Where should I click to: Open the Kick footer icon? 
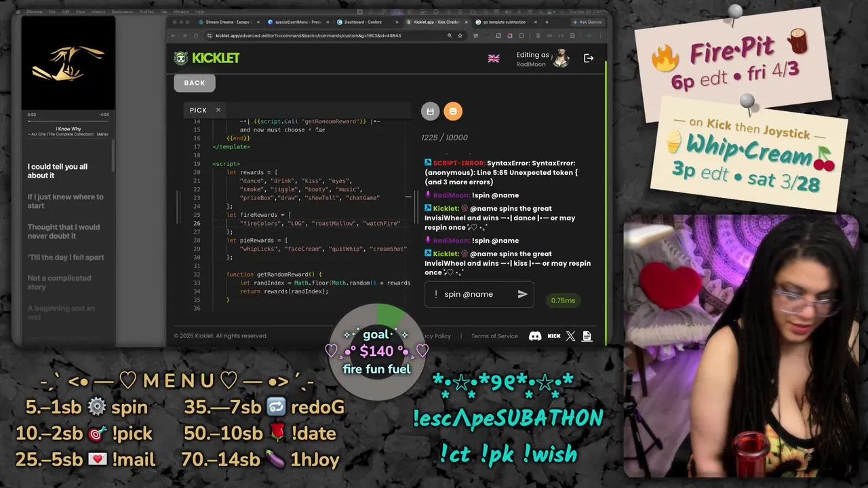pyautogui.click(x=554, y=336)
